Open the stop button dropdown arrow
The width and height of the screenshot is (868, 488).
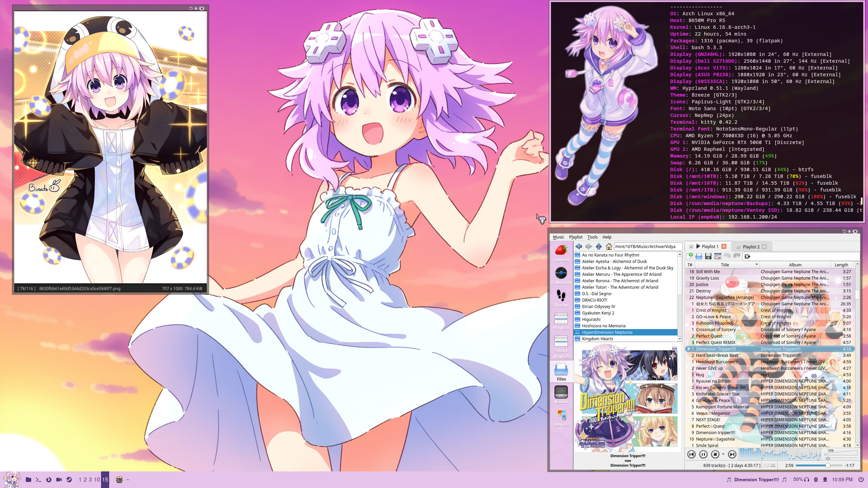(723, 454)
